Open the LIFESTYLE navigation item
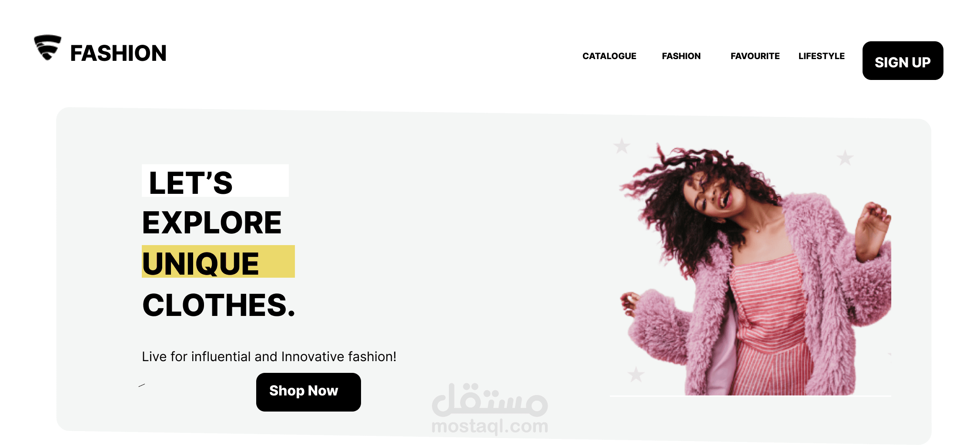The image size is (980, 445). tap(821, 56)
